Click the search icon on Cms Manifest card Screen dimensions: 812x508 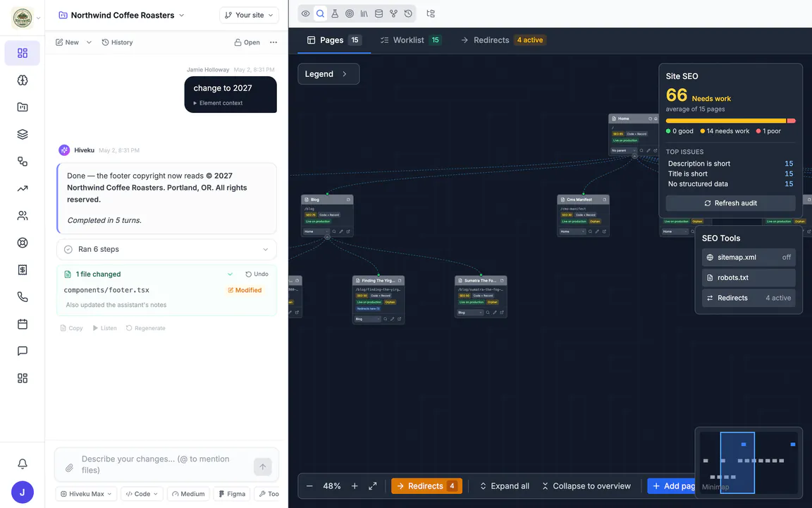pyautogui.click(x=590, y=231)
